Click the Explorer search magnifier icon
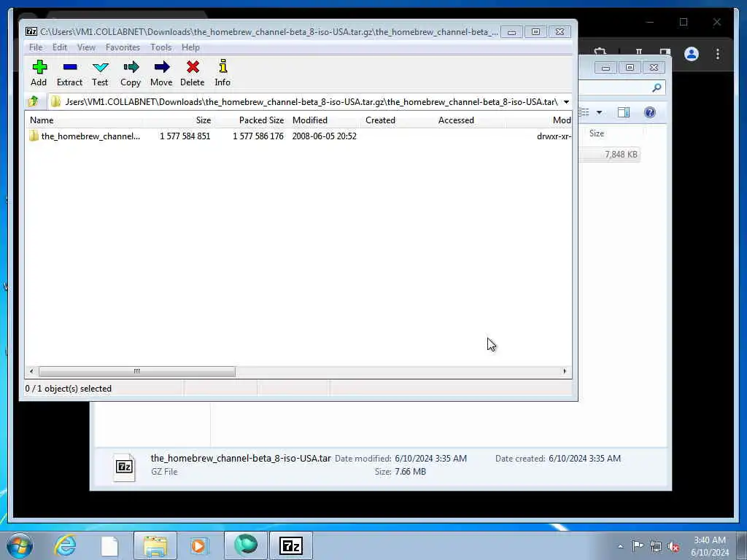Screen dimensions: 747x560 coord(657,87)
